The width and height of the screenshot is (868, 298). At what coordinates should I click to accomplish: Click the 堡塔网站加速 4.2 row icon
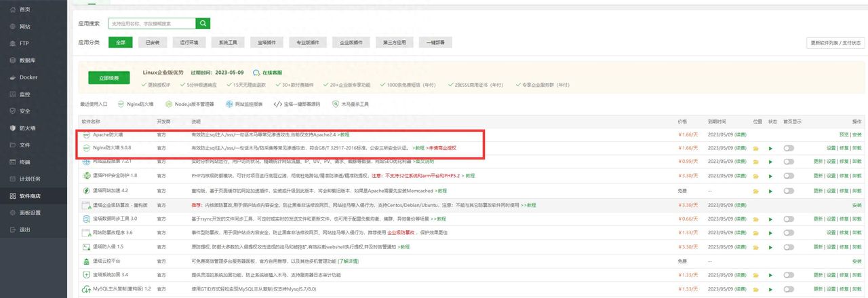[x=86, y=191]
